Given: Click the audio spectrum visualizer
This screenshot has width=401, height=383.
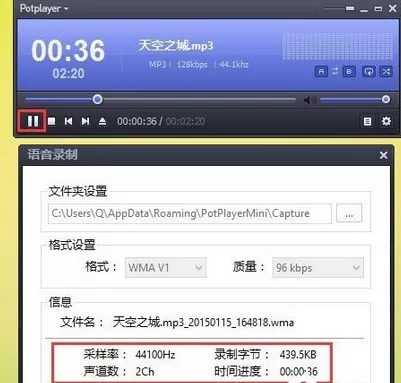Looking at the screenshot, I should (x=337, y=46).
